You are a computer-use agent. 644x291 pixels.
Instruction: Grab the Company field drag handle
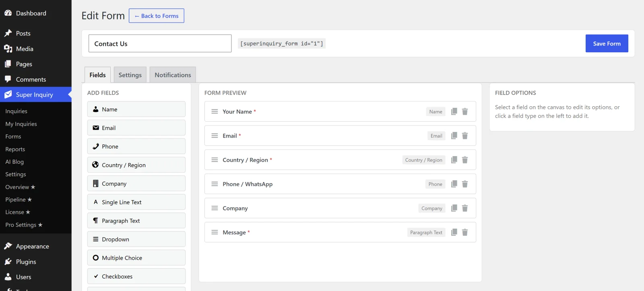point(215,208)
